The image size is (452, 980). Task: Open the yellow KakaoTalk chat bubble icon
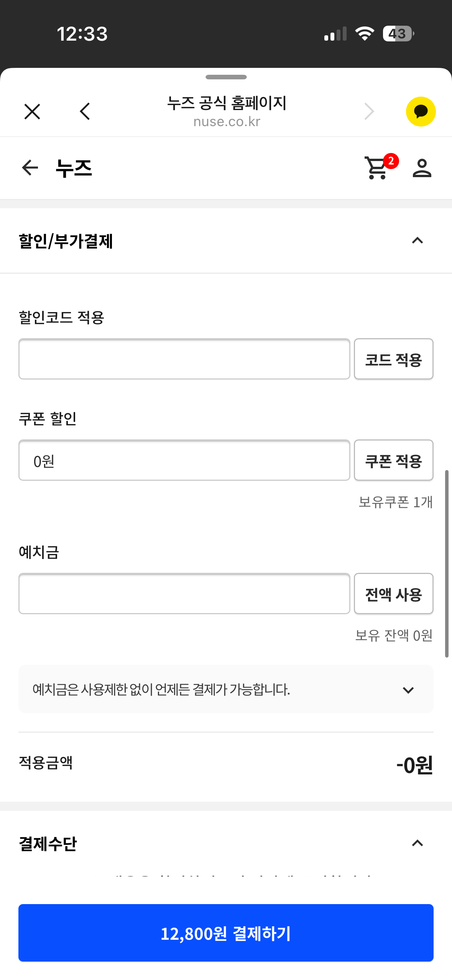click(x=421, y=112)
